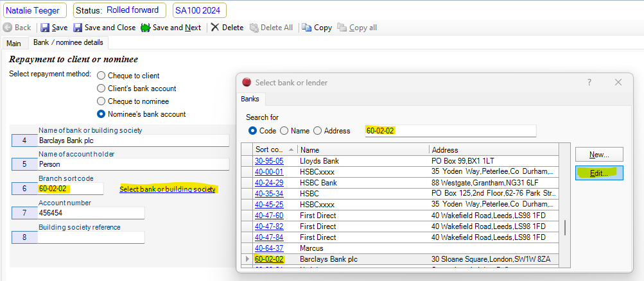Click the Copy toolbar icon
This screenshot has width=644, height=281.
coord(306,28)
